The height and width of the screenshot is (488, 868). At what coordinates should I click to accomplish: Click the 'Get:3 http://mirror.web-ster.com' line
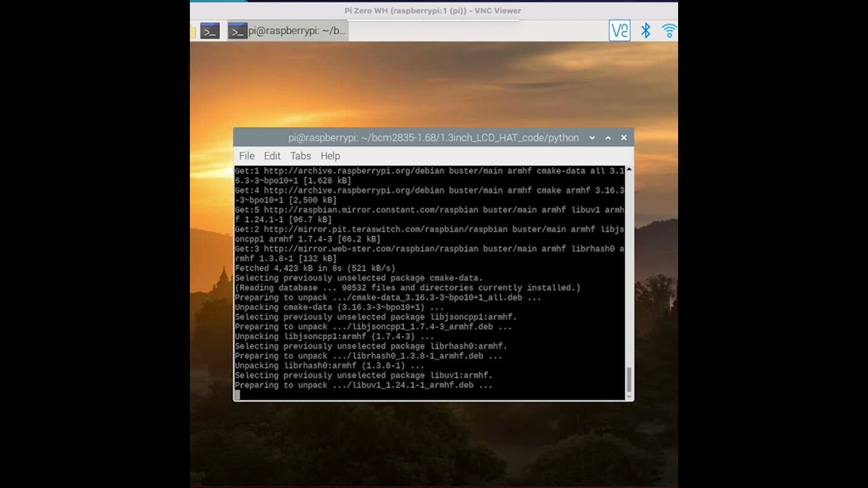click(x=429, y=253)
